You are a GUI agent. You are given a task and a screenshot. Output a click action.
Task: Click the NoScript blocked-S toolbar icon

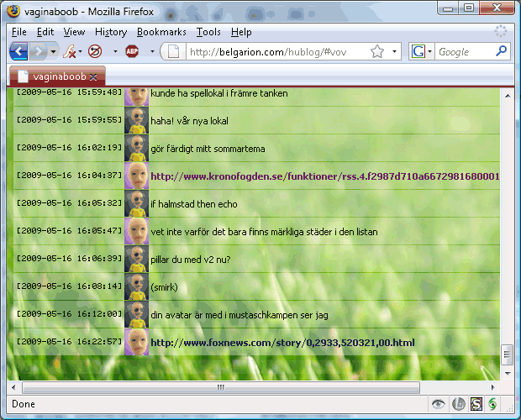[95, 51]
